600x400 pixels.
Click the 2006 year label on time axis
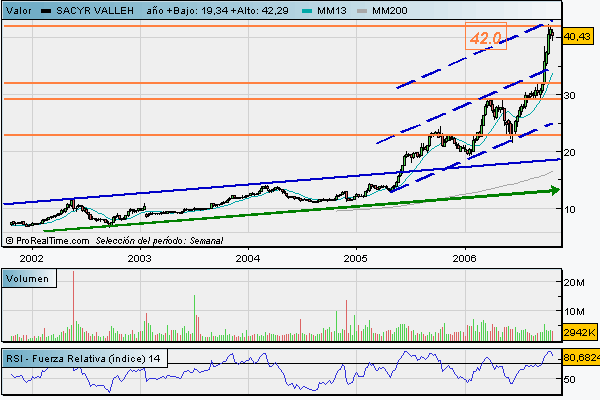[x=465, y=258]
